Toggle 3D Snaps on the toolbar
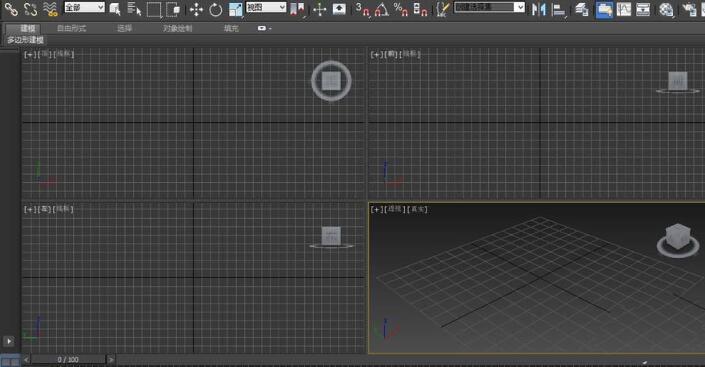The width and height of the screenshot is (705, 367). [362, 9]
